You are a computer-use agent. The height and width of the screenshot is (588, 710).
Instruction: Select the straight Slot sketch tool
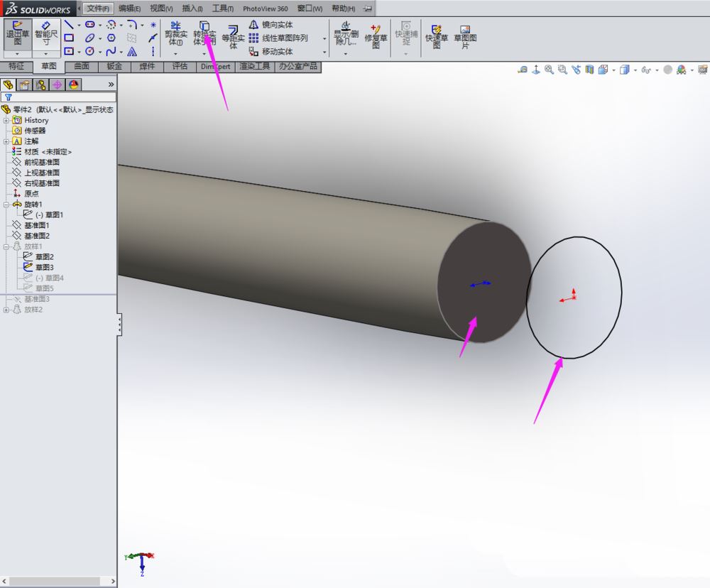click(89, 24)
